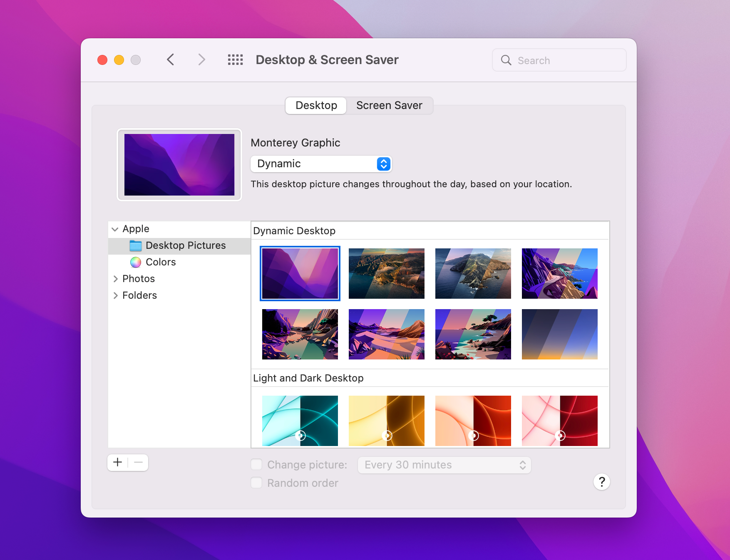Select the solar gradient dynamic wallpaper
Screen dimensions: 730x560
560,334
